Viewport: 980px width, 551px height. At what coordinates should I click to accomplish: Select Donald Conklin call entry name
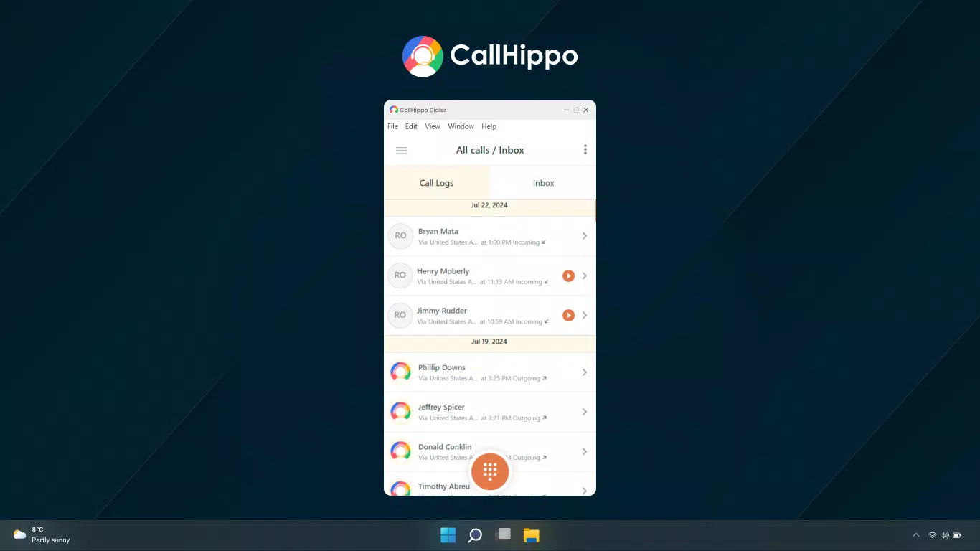click(445, 446)
